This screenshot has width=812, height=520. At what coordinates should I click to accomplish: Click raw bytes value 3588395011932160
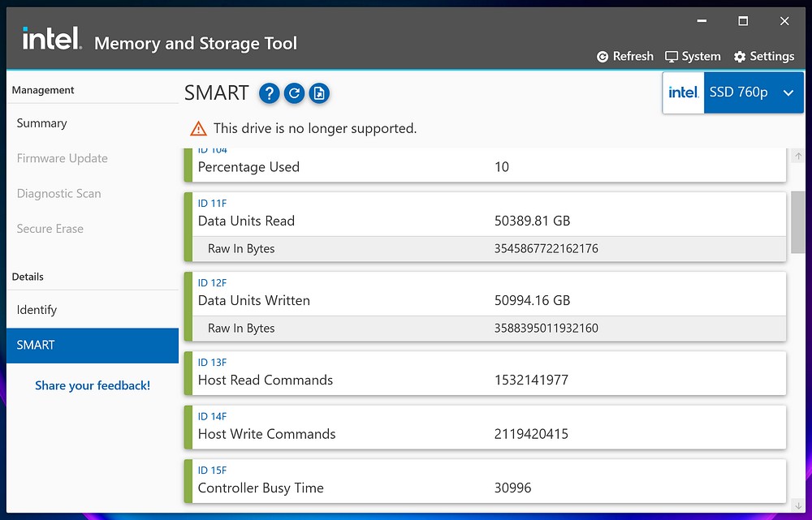coord(546,329)
